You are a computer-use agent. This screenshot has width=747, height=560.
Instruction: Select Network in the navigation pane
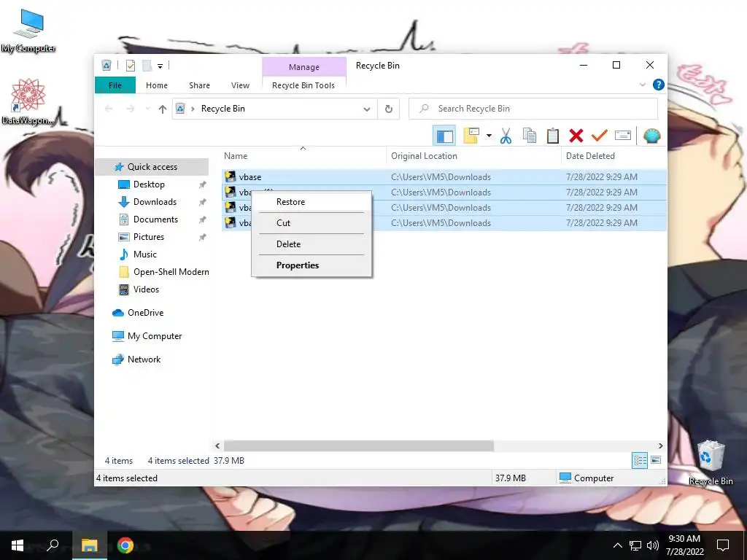144,359
